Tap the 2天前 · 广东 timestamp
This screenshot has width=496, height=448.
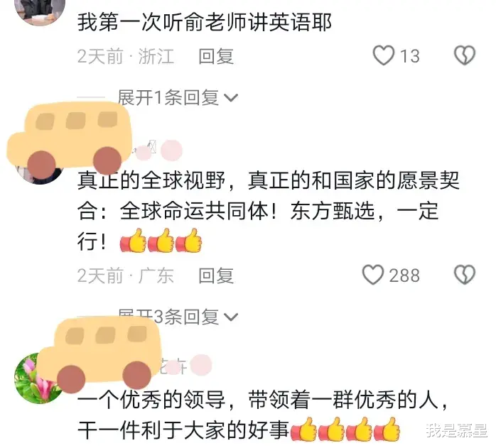[126, 275]
